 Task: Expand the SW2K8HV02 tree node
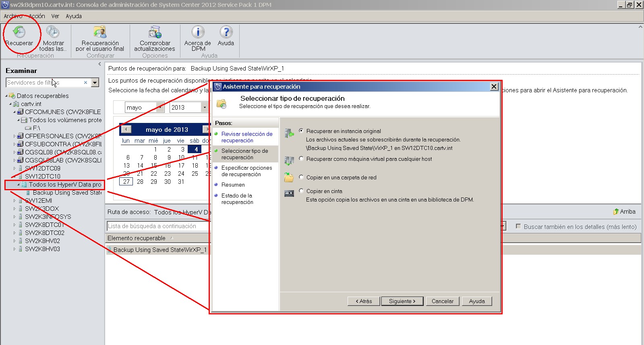click(x=15, y=241)
